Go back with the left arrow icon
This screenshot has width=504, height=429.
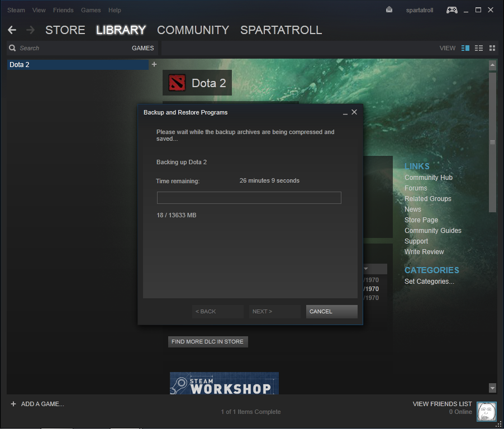12,30
